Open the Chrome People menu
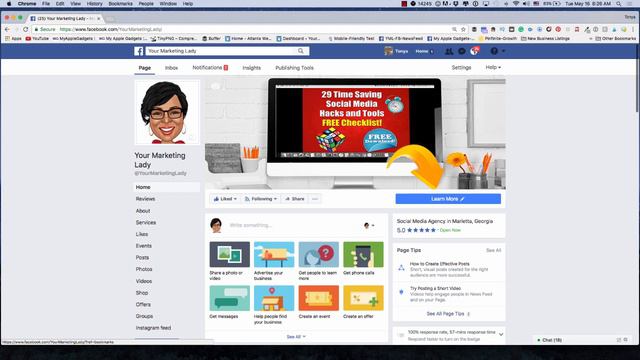The width and height of the screenshot is (640, 360). pyautogui.click(x=146, y=4)
